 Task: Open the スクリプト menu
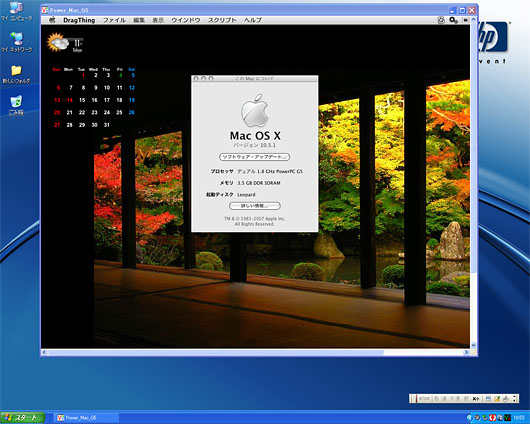point(222,20)
